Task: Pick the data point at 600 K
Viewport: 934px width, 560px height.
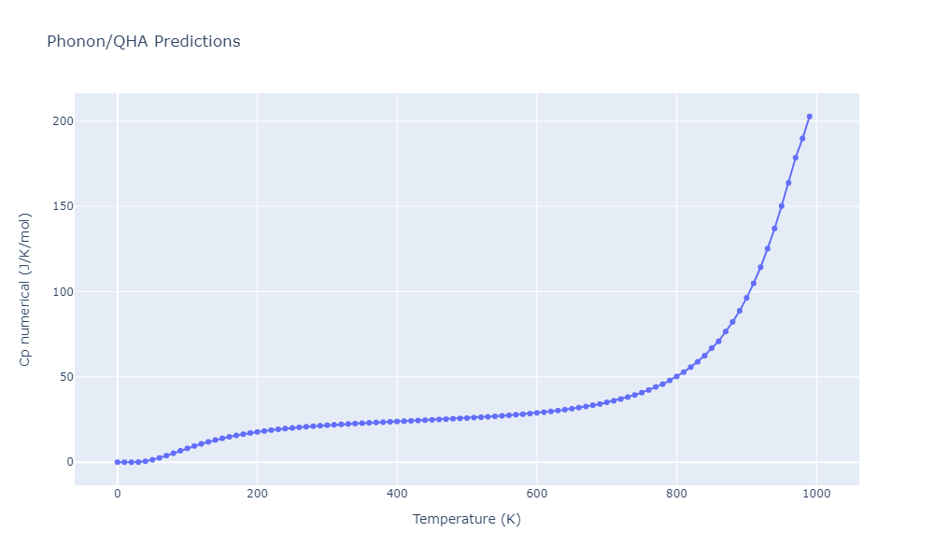Action: pyautogui.click(x=536, y=413)
